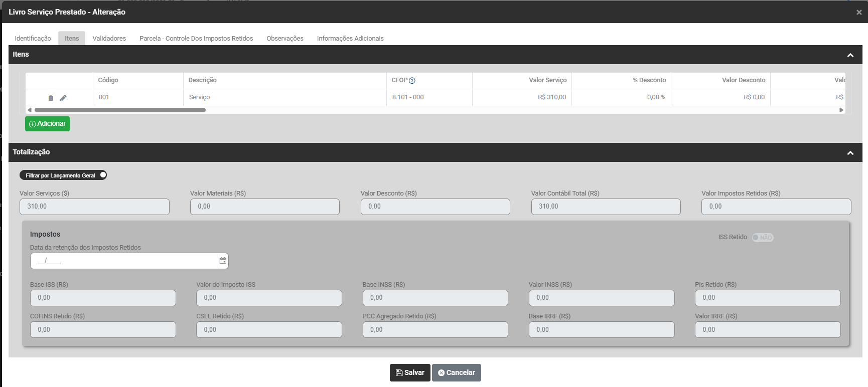
Task: Click the Base ISS (R$) input field
Action: (x=103, y=298)
